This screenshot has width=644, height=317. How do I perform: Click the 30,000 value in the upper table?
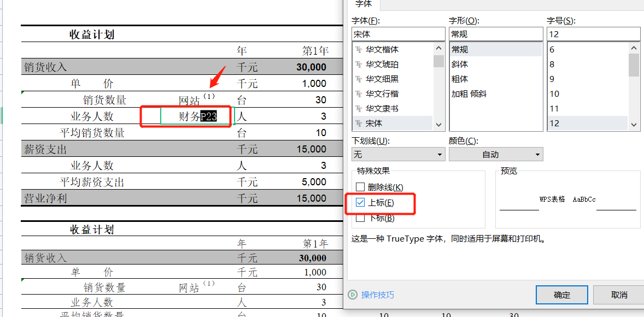pos(311,67)
